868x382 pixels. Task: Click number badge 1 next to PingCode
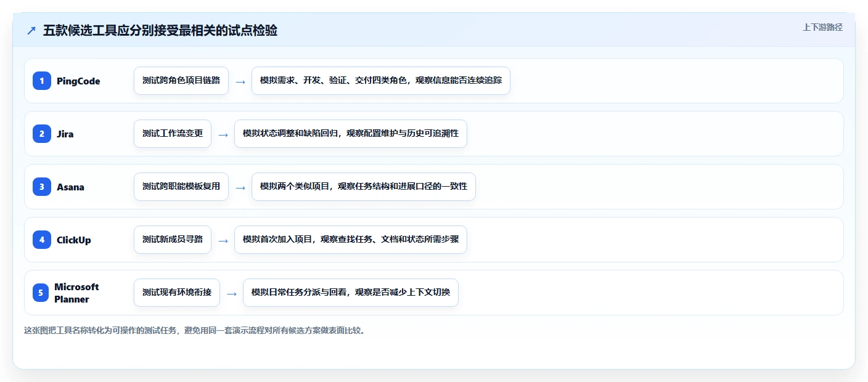coord(42,81)
